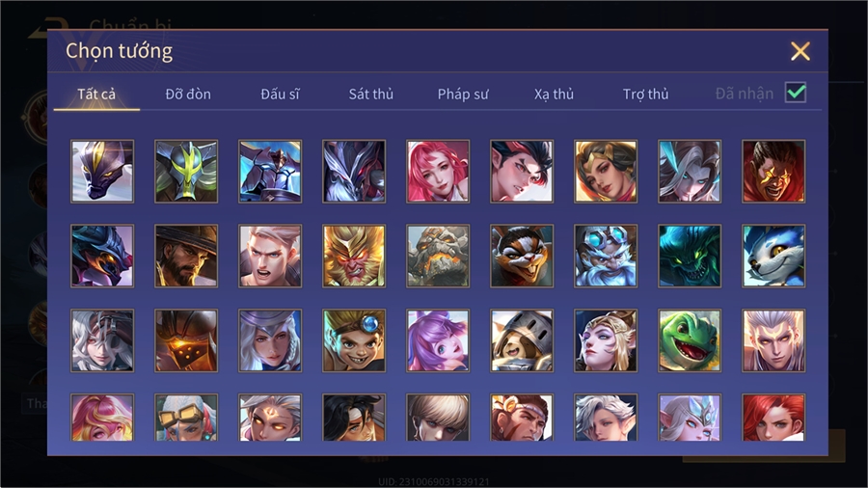This screenshot has height=488, width=868.
Task: Switch to Trợ thủ tab
Action: coord(645,95)
